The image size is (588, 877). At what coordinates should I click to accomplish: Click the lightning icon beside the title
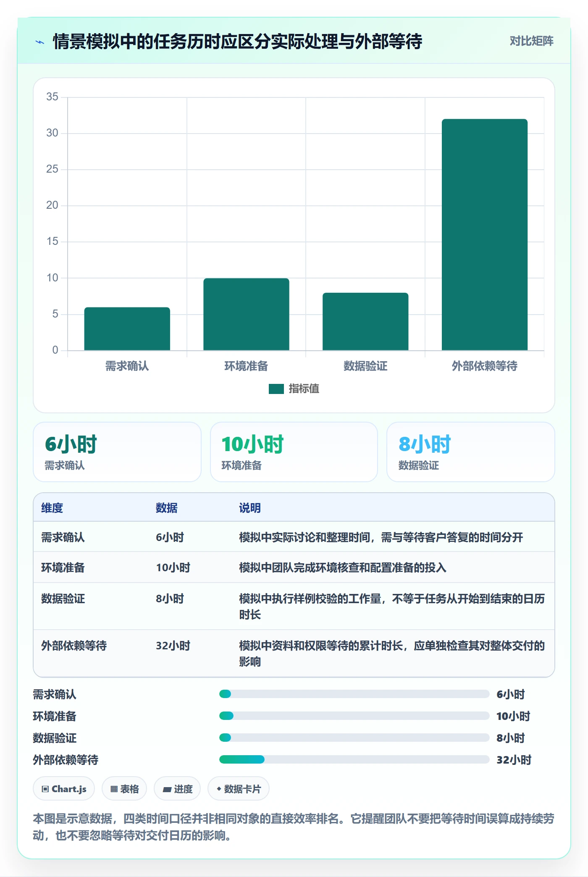coord(40,42)
